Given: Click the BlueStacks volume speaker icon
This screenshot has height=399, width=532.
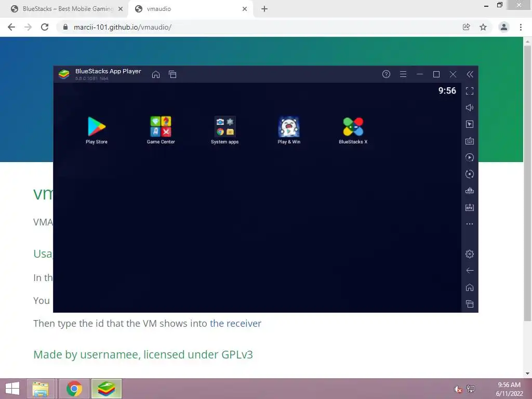Looking at the screenshot, I should tap(470, 108).
